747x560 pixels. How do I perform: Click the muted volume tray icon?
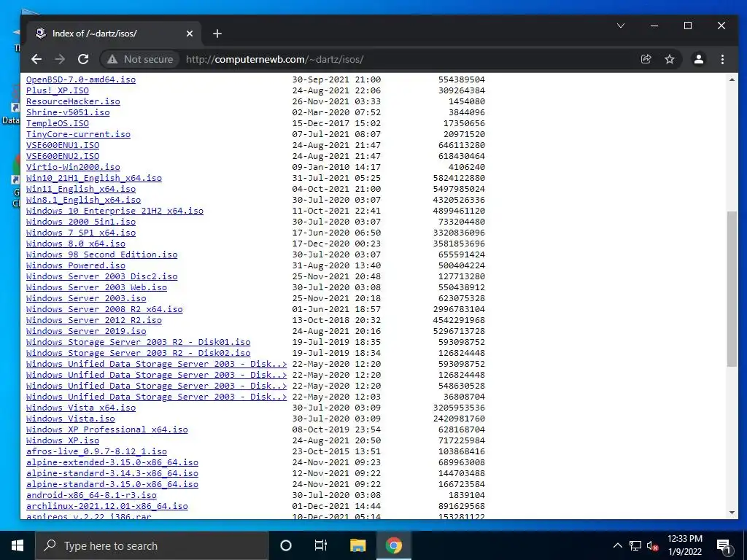pyautogui.click(x=652, y=545)
